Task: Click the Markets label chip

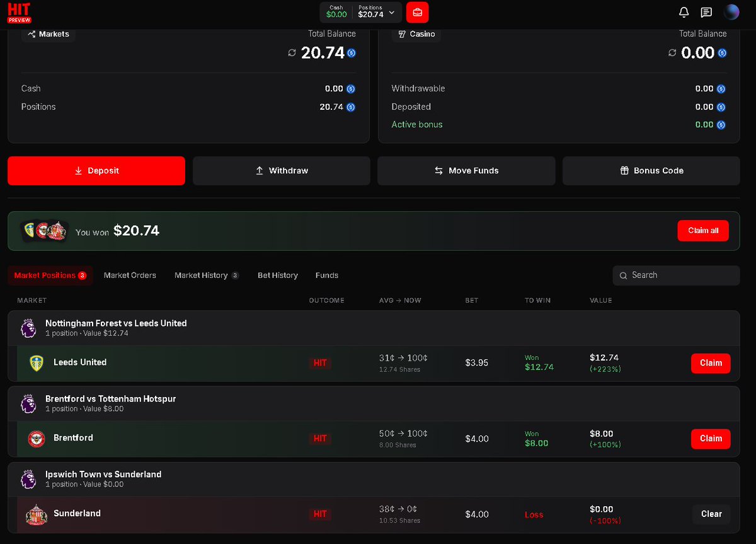Action: 49,34
